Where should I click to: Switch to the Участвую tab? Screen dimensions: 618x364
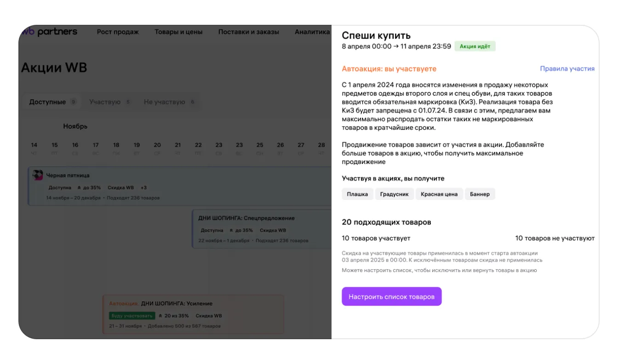tap(110, 102)
